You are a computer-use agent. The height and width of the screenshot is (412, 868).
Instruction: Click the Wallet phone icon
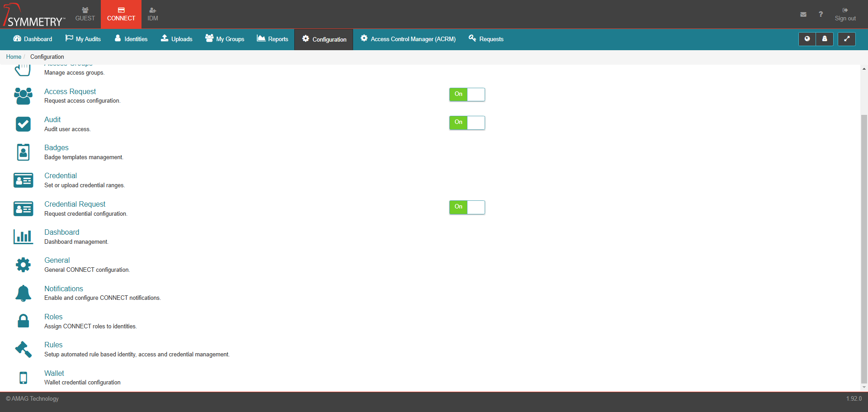[23, 378]
